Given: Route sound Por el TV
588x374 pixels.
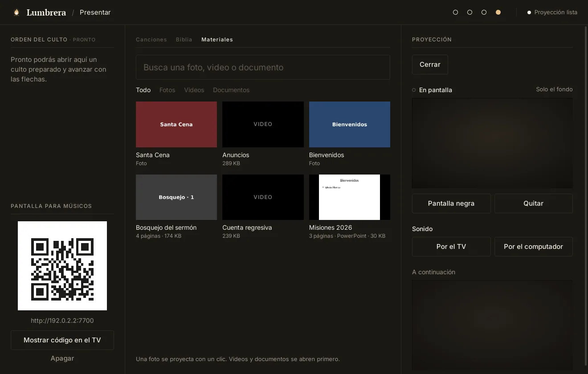Looking at the screenshot, I should (451, 247).
